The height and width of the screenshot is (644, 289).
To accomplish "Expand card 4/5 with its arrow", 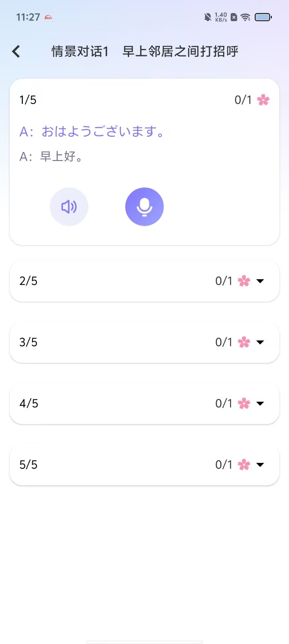I will (x=260, y=404).
